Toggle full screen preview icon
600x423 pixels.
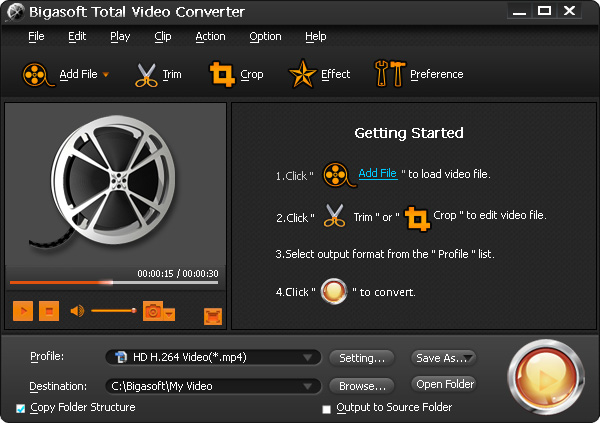pyautogui.click(x=213, y=316)
